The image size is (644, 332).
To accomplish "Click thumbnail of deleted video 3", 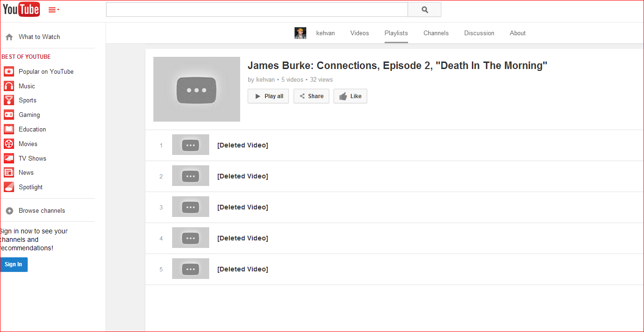I will tap(190, 207).
